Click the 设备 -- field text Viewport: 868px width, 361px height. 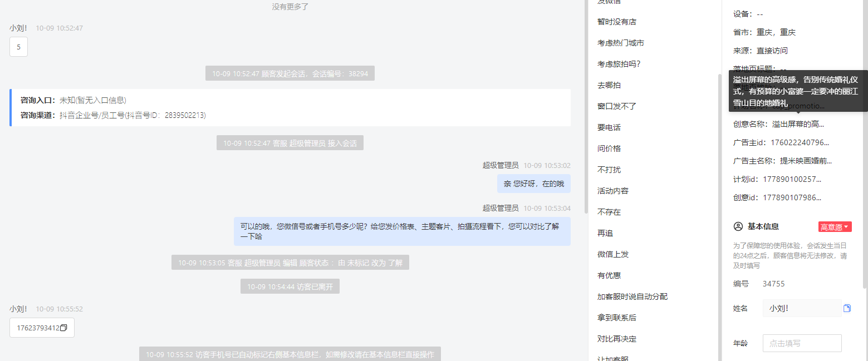tap(748, 14)
